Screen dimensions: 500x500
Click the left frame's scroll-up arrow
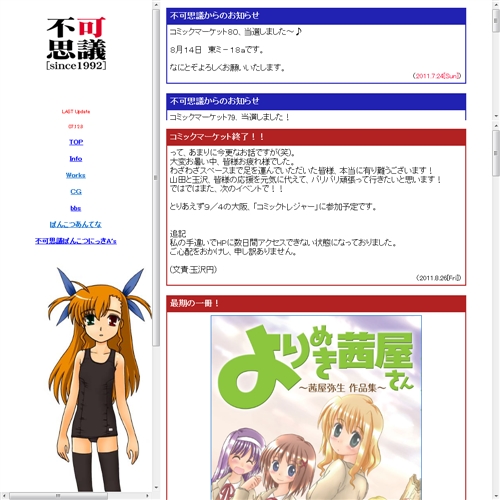pos(156,4)
